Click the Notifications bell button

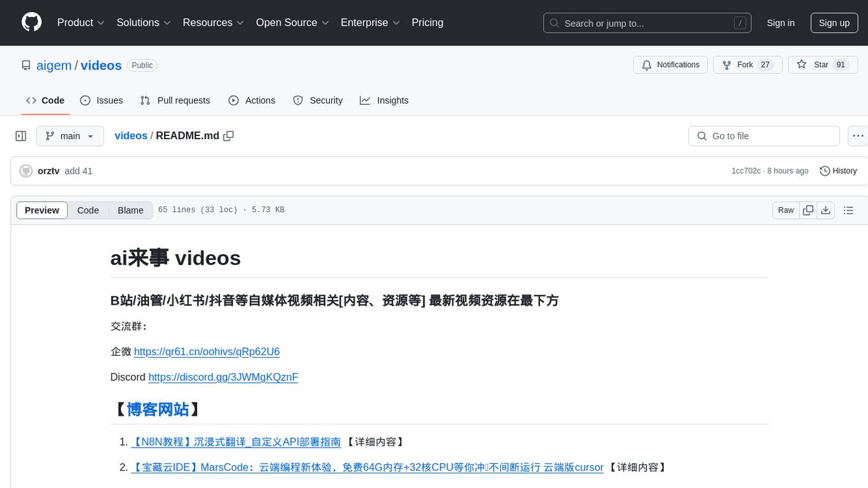pos(670,65)
